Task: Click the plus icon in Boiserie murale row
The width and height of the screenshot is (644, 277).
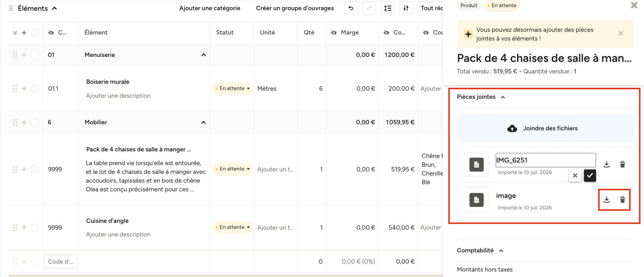Action: pos(24,89)
